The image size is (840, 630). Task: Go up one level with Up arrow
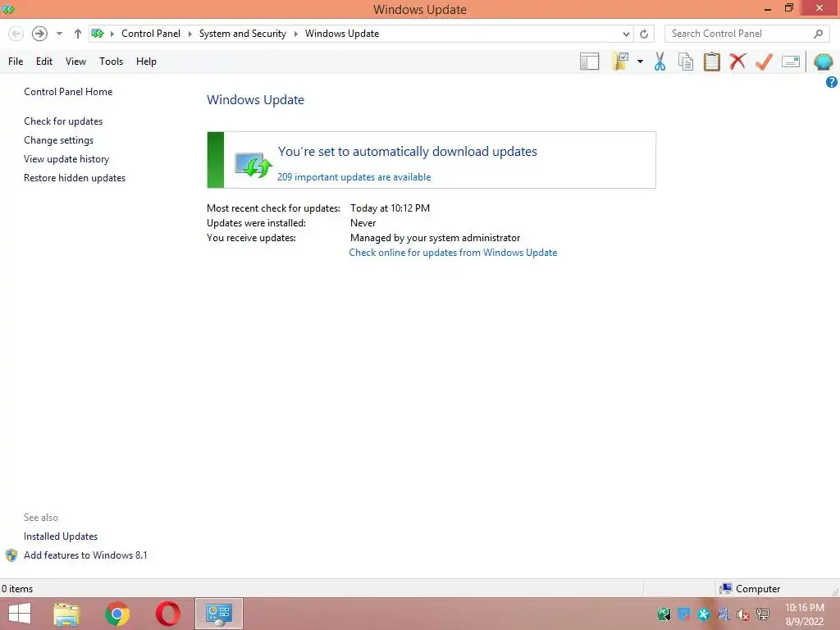click(78, 34)
